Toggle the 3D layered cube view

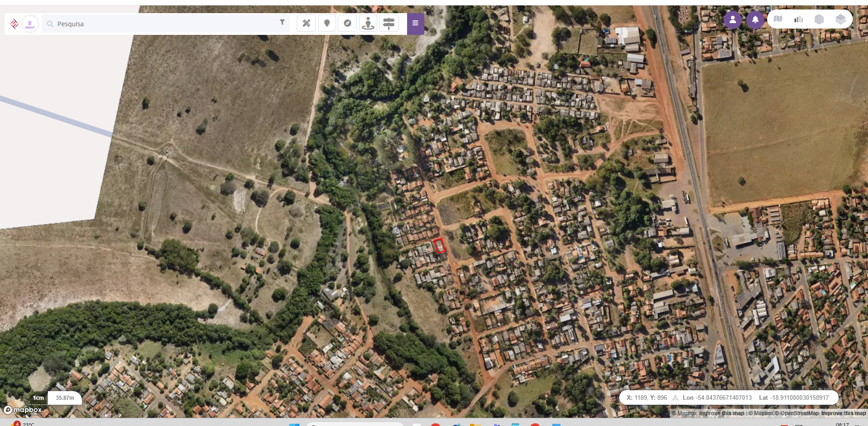click(x=819, y=19)
